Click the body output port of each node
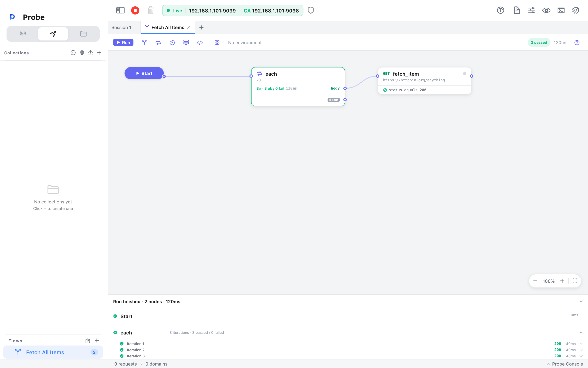Viewport: 588px width, 368px height. (345, 88)
